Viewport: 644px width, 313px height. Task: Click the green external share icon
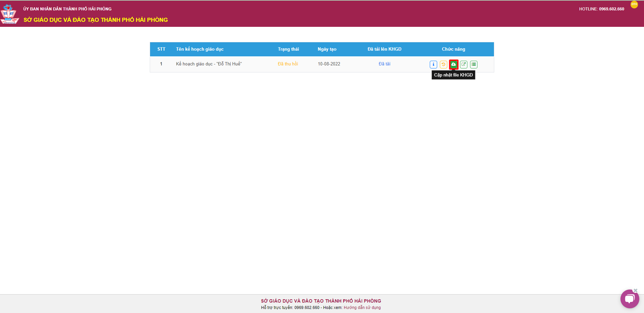tap(464, 64)
